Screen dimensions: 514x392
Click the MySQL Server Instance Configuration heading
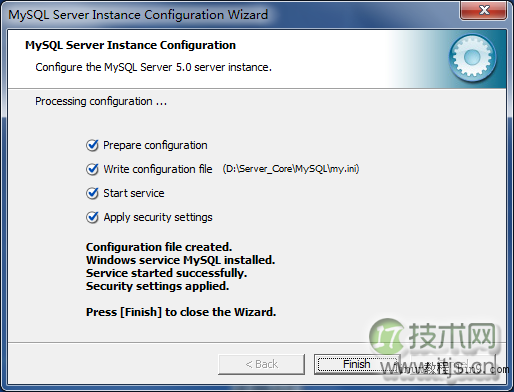(x=130, y=45)
